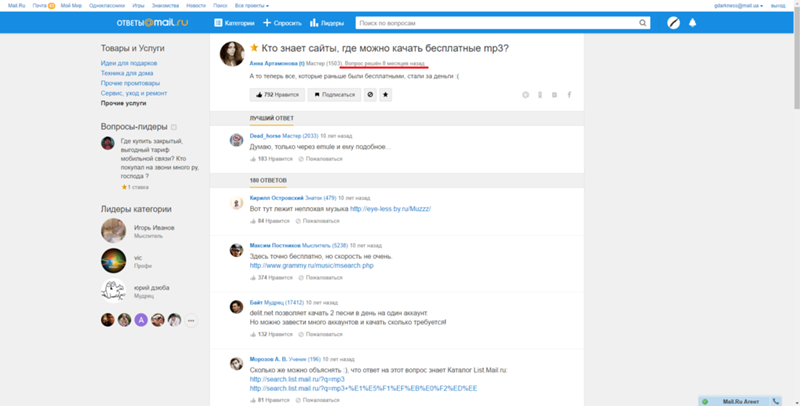
Task: Click the star favorite button under question
Action: [x=387, y=95]
